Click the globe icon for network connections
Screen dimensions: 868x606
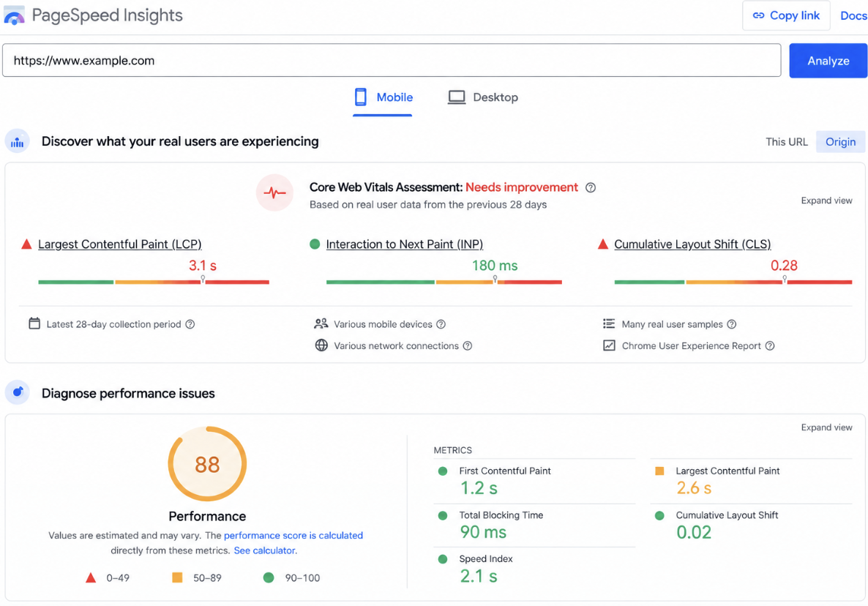pyautogui.click(x=321, y=345)
